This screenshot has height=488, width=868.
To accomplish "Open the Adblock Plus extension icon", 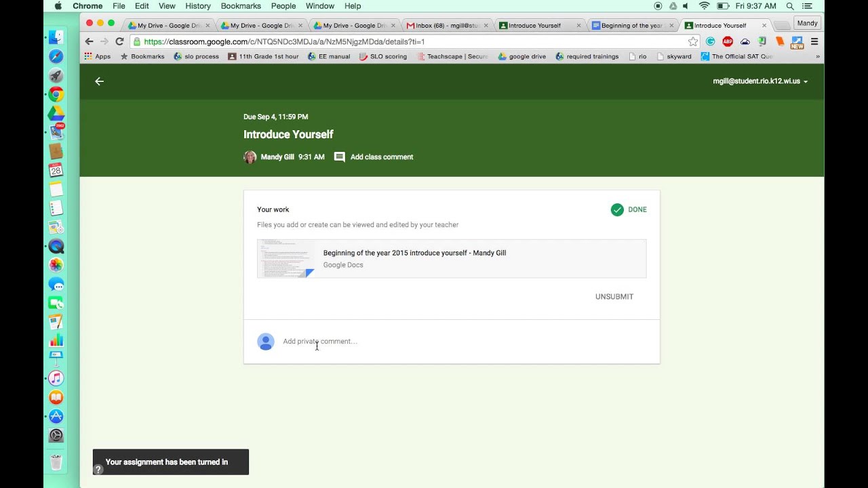I will point(728,41).
